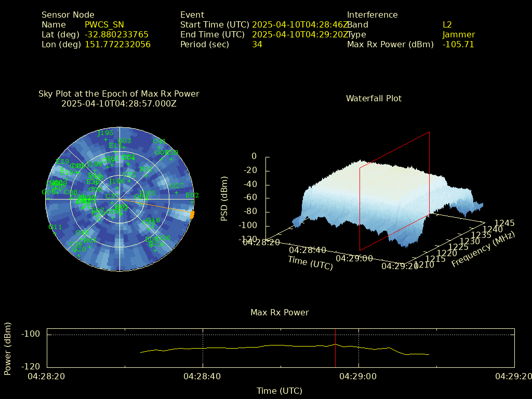Click the Max Rx Power value -105.71
The width and height of the screenshot is (532, 399).
(458, 45)
